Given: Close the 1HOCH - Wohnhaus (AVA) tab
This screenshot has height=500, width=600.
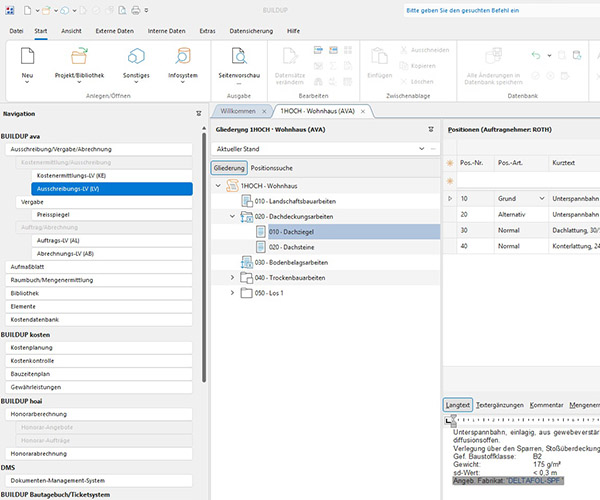Looking at the screenshot, I should (363, 111).
